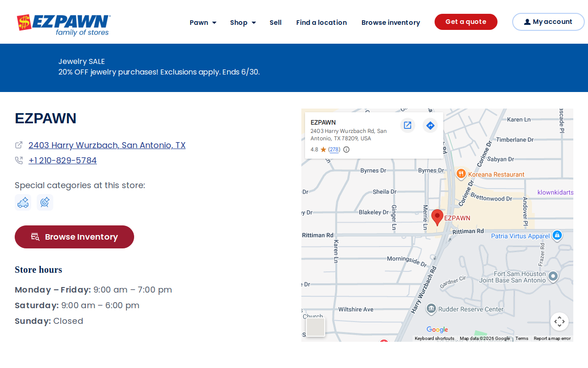This screenshot has width=588, height=368.
Task: Click the Sunday: Closed hours text
Action: [49, 321]
